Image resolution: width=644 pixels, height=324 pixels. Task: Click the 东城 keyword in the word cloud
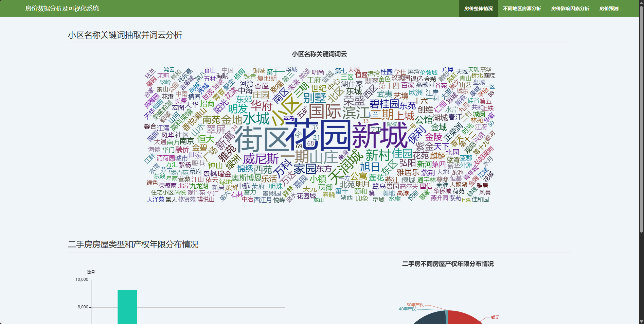354,91
